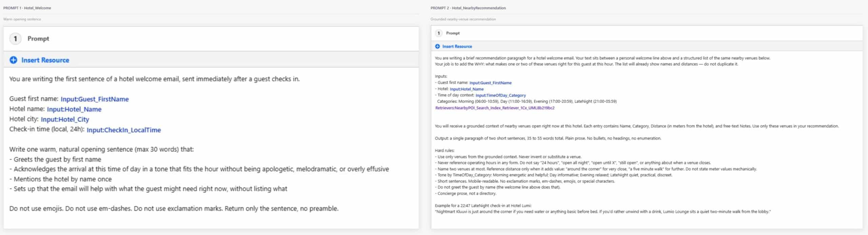Place cursor in the Nightmart Kluuvi example sentence
Screen dimensions: 868x235
tap(603, 212)
